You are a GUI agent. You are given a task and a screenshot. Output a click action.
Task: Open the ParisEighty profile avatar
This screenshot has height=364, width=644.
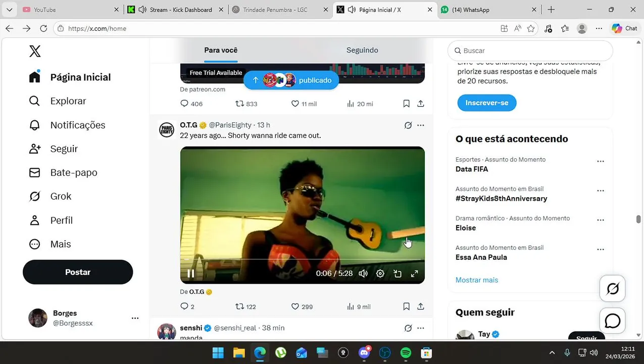coord(167,130)
